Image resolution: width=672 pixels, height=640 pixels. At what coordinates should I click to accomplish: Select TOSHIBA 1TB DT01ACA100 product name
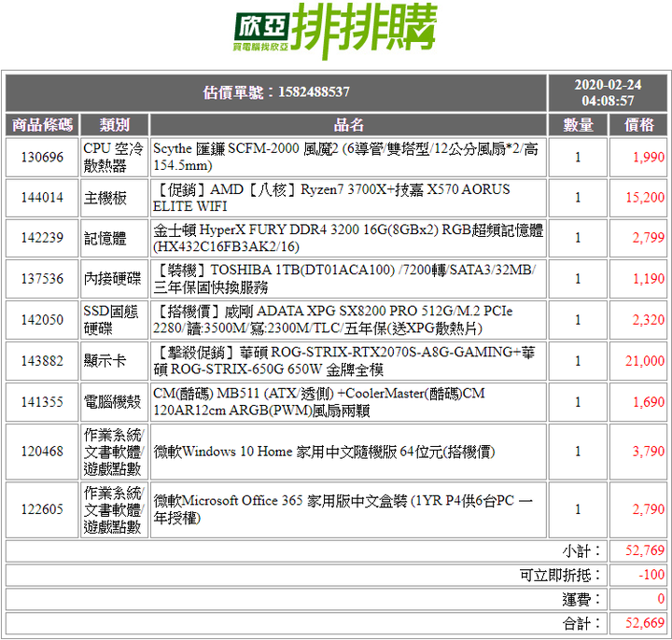[x=344, y=279]
